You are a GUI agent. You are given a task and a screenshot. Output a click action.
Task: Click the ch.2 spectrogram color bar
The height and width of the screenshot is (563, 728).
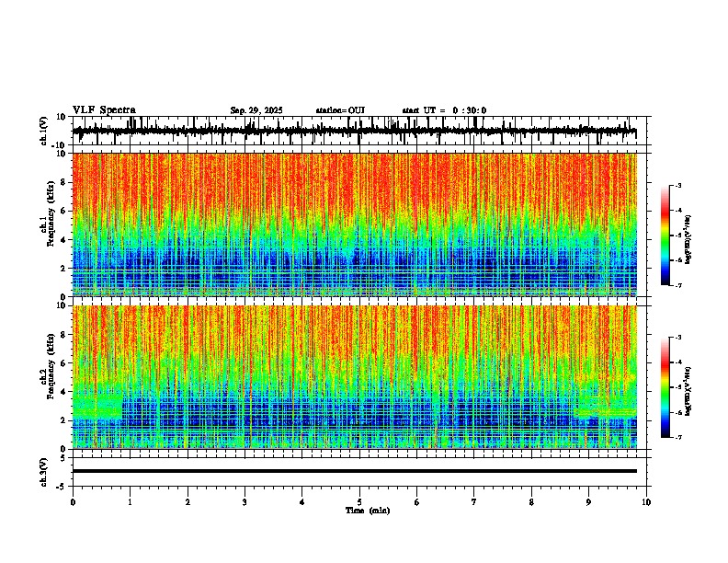click(665, 387)
